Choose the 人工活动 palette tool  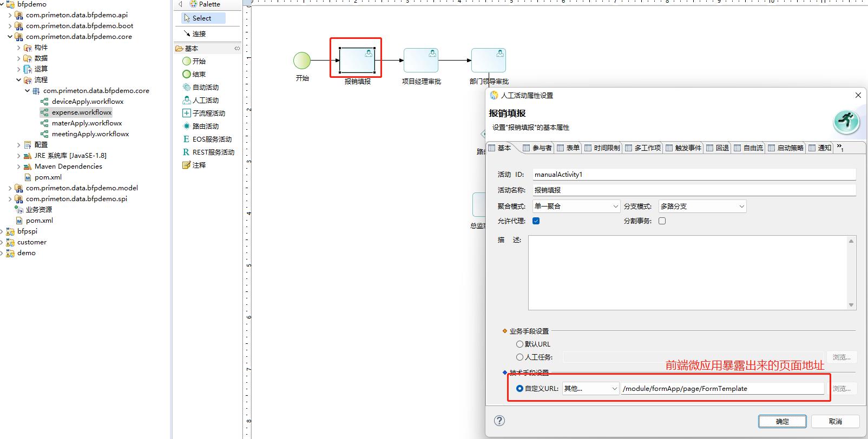click(187, 100)
